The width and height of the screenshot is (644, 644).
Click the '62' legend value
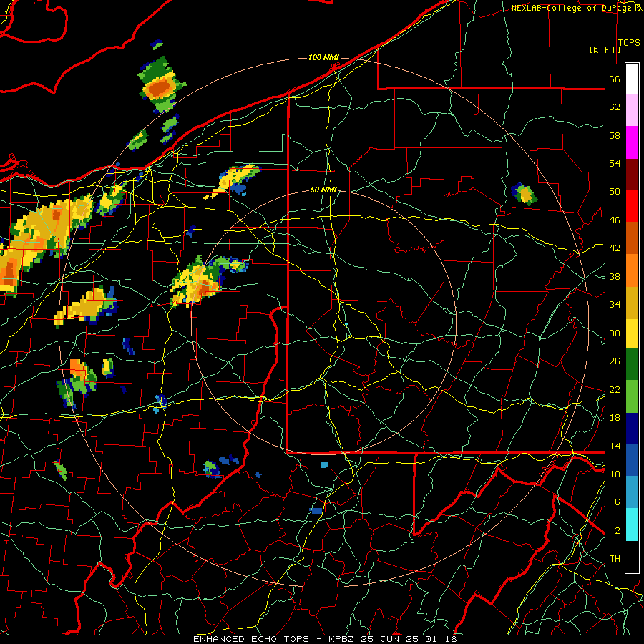(x=615, y=107)
